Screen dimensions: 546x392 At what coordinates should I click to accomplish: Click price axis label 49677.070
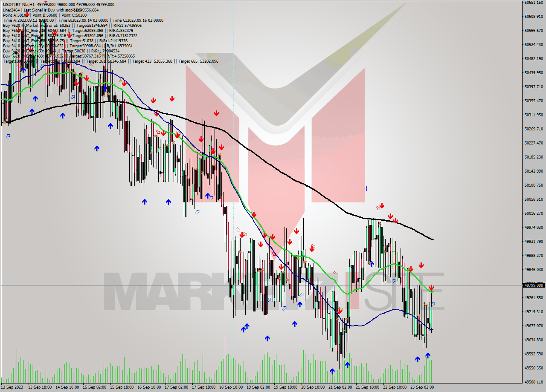tap(534, 326)
